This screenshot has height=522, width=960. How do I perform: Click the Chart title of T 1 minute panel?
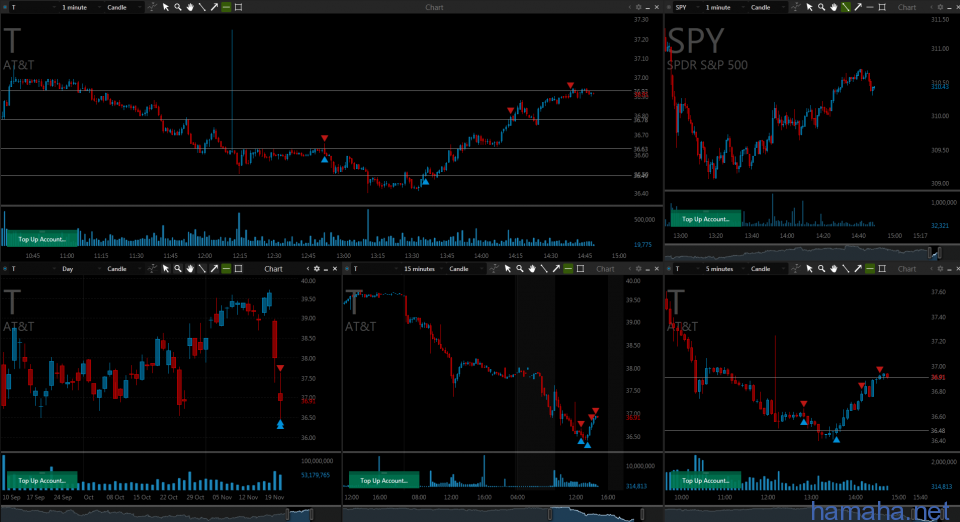(434, 7)
